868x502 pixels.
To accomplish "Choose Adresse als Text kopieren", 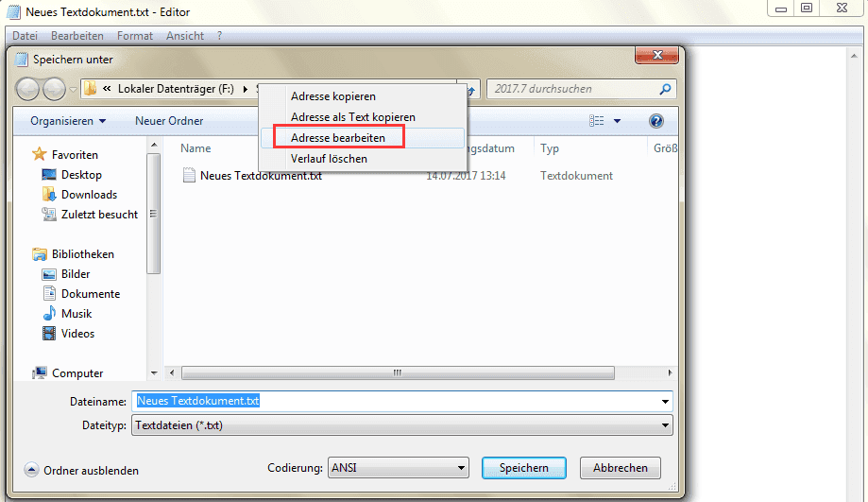I will [x=353, y=117].
